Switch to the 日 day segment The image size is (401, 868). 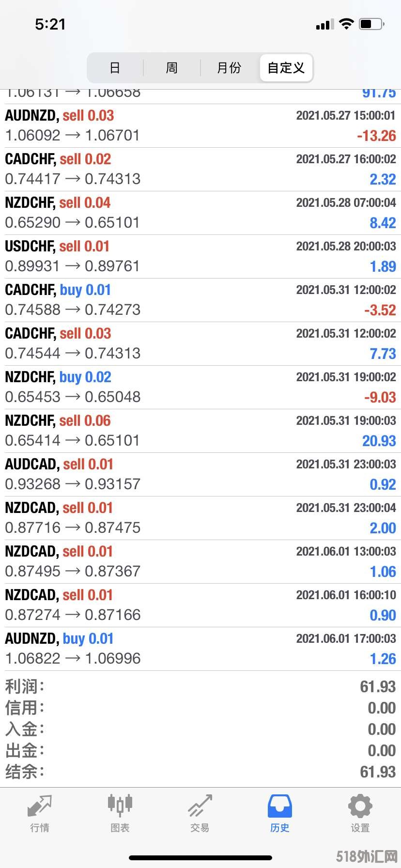[x=115, y=68]
